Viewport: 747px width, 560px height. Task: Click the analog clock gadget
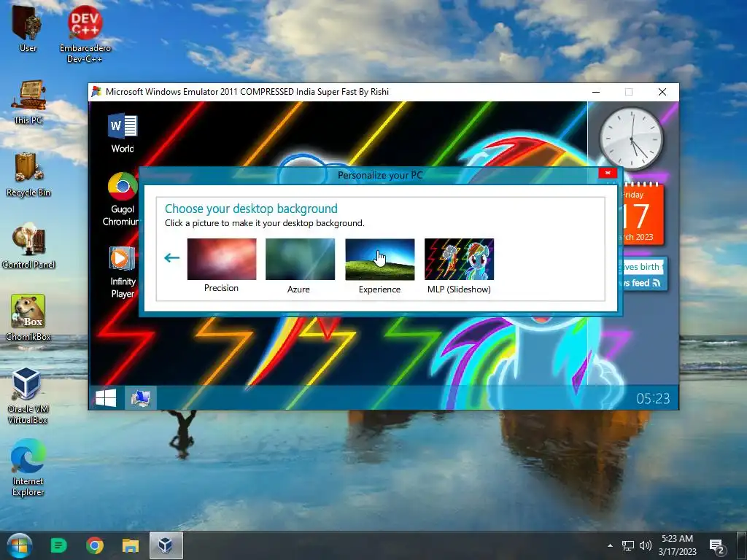[631, 139]
